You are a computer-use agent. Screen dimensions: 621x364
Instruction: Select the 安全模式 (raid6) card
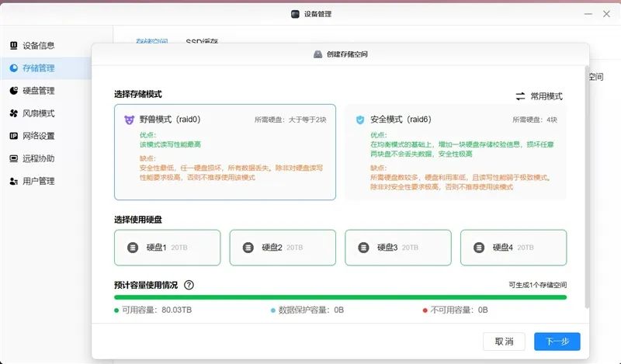point(456,152)
